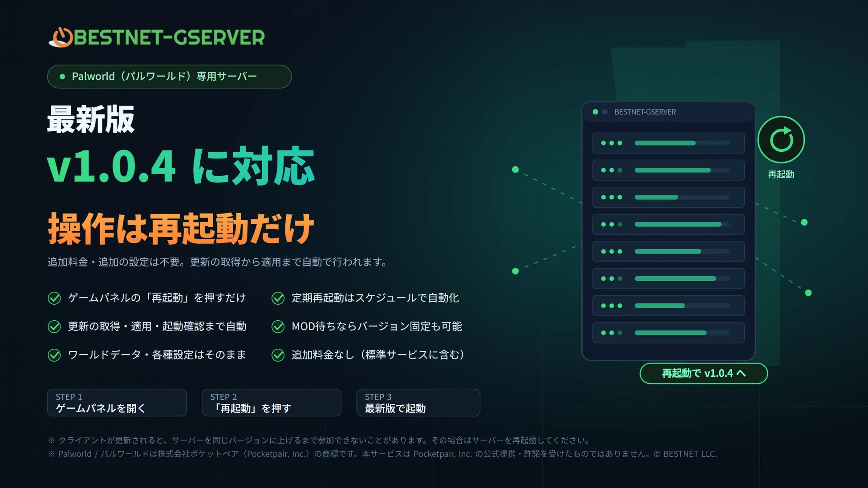Select STEP 2 「再起動」を押す card
Image resolution: width=868 pixels, height=488 pixels.
[x=271, y=403]
